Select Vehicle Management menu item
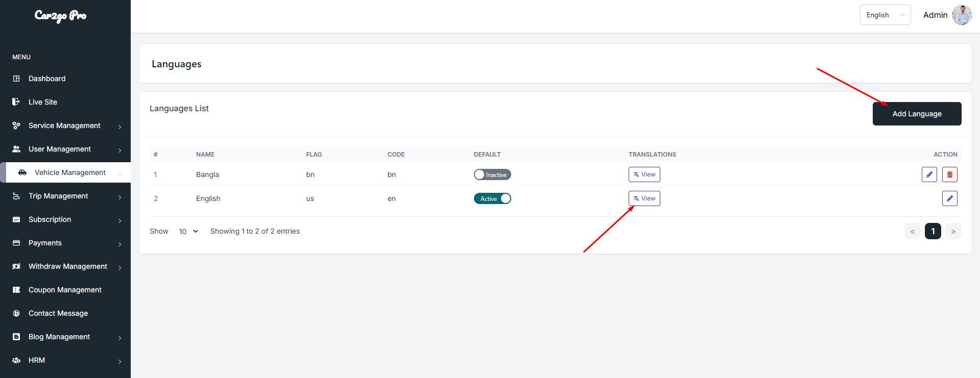 (x=65, y=172)
